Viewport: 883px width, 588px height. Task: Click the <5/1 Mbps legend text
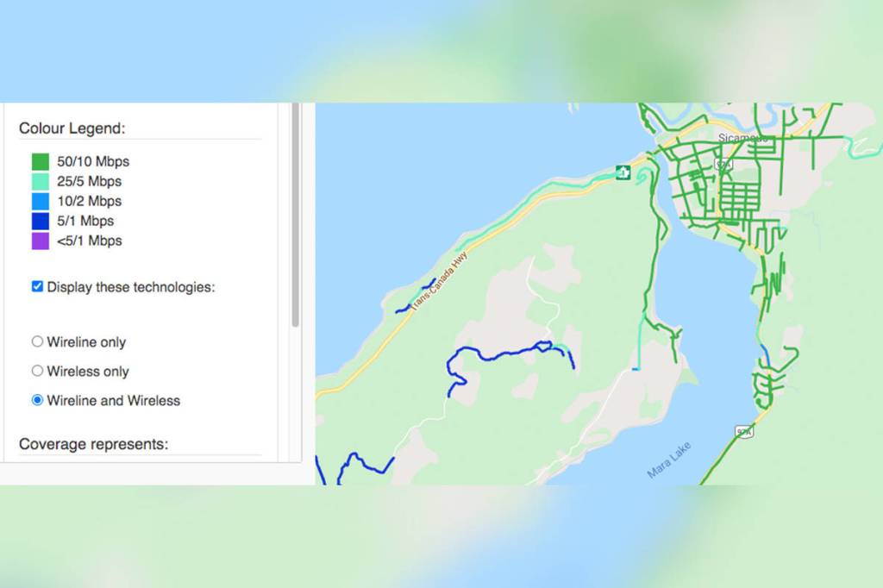[90, 241]
